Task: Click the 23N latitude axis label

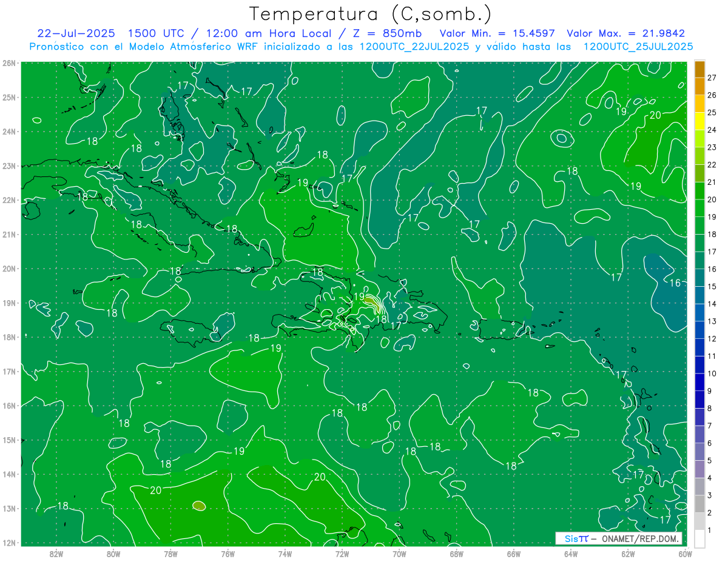Action: point(9,166)
